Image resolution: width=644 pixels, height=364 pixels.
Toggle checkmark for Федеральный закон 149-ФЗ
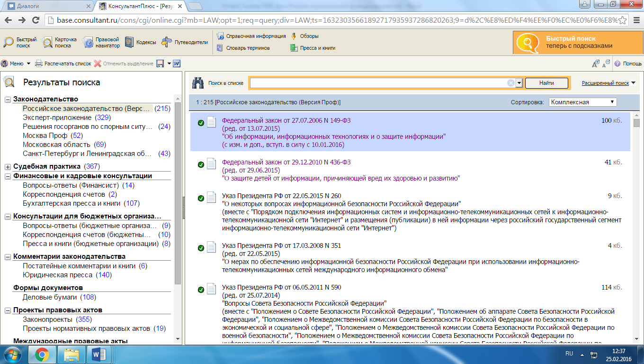(201, 123)
